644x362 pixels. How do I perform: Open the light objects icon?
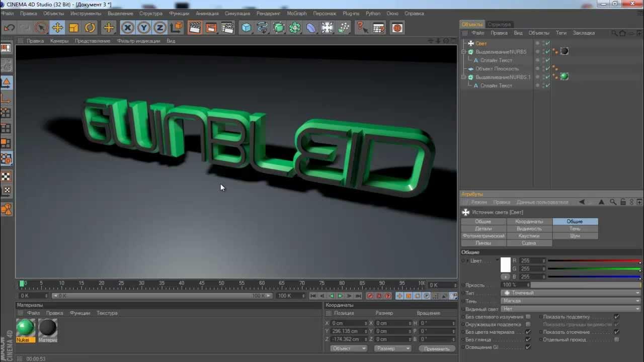(x=344, y=28)
